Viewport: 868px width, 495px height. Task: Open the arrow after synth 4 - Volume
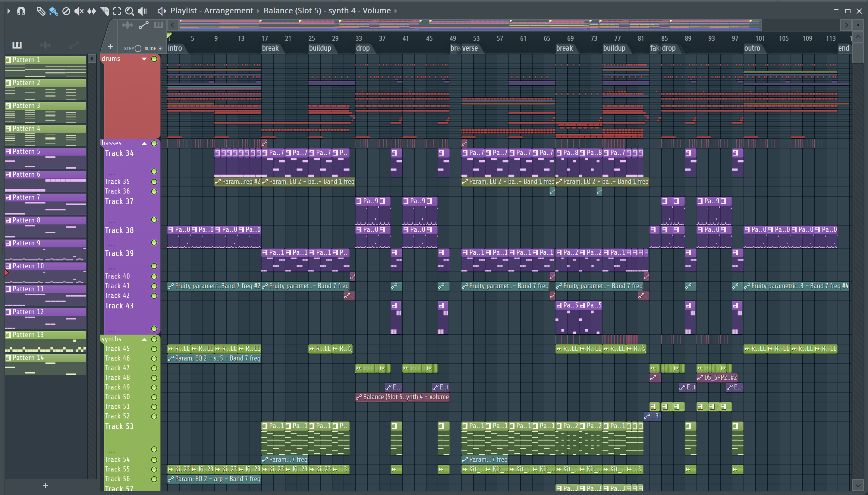point(396,11)
